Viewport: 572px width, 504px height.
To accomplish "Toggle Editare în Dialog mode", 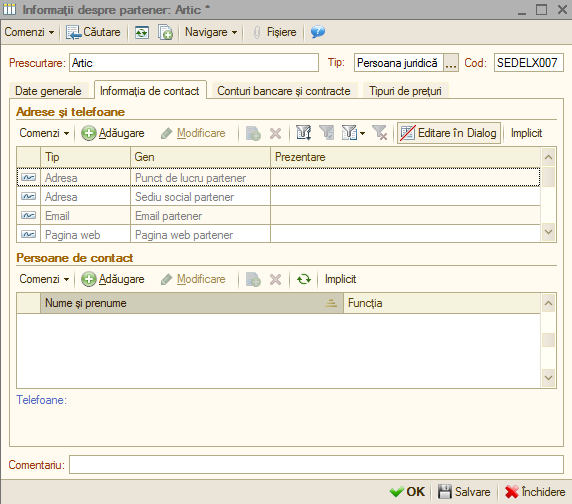I will click(449, 133).
